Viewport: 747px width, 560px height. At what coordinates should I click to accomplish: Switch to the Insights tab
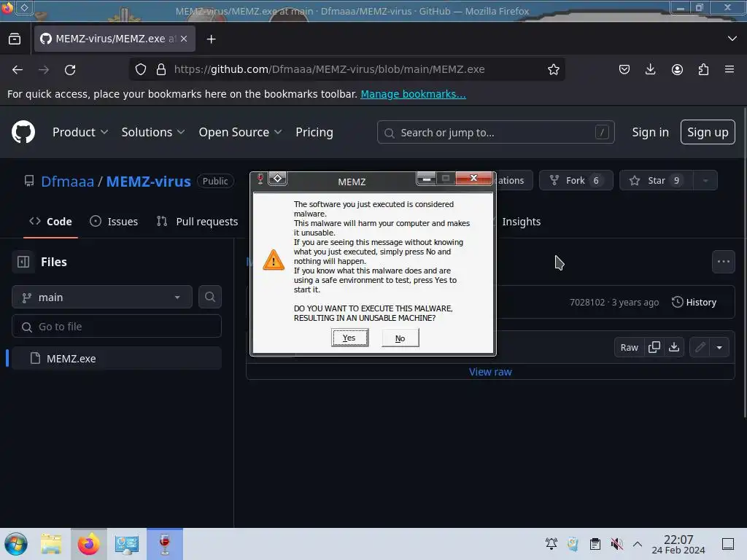[x=521, y=222]
